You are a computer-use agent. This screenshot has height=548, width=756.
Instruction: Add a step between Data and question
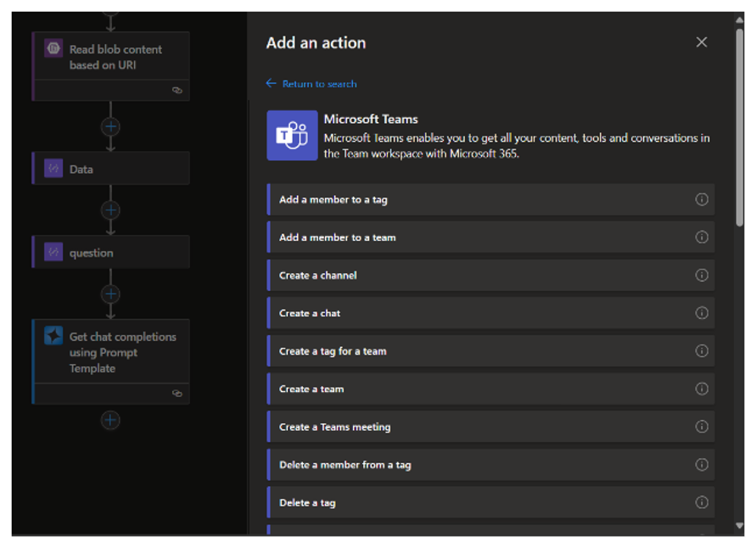click(110, 210)
